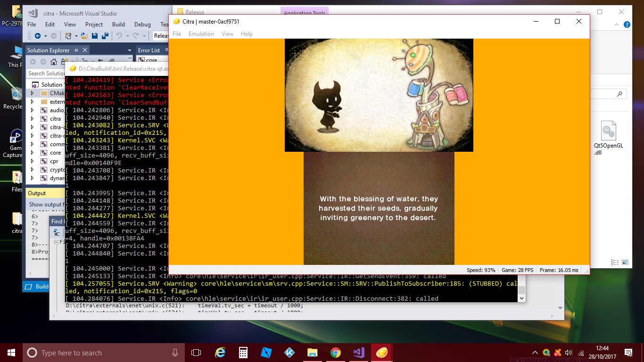This screenshot has height=362, width=644.
Task: Select the common project in Solution Explorer
Action: [57, 144]
